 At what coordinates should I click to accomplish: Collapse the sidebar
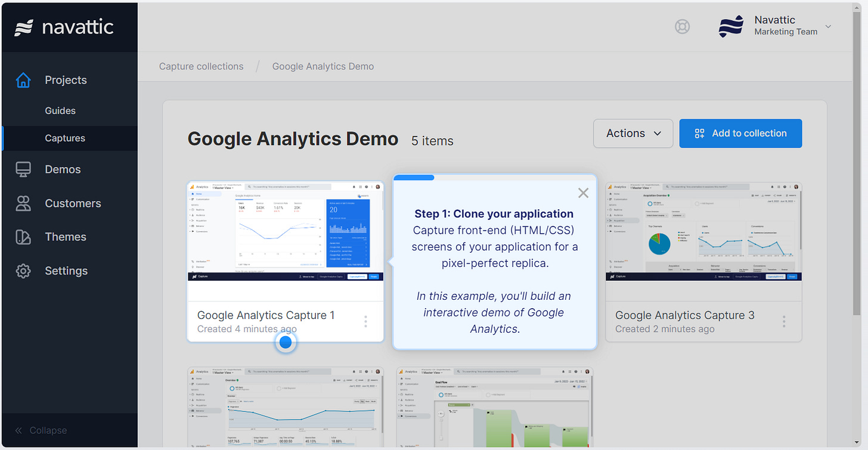tap(41, 430)
